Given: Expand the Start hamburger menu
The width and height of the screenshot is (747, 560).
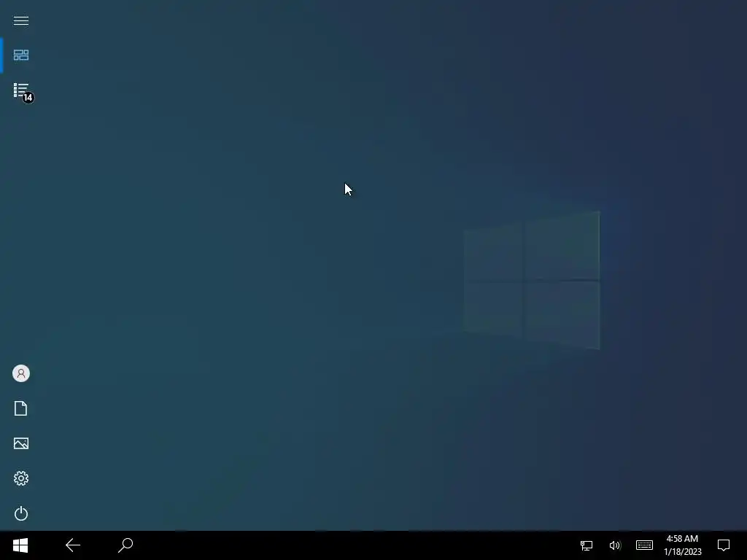Looking at the screenshot, I should click(x=21, y=20).
